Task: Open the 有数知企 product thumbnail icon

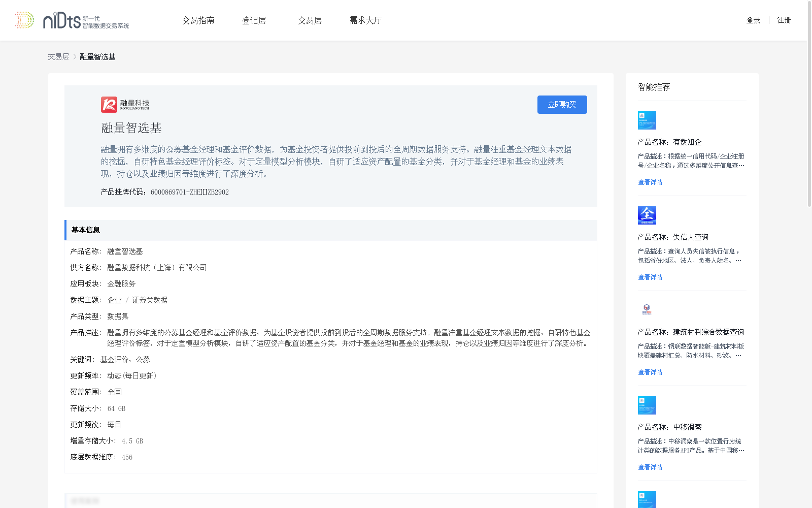Action: tap(647, 120)
